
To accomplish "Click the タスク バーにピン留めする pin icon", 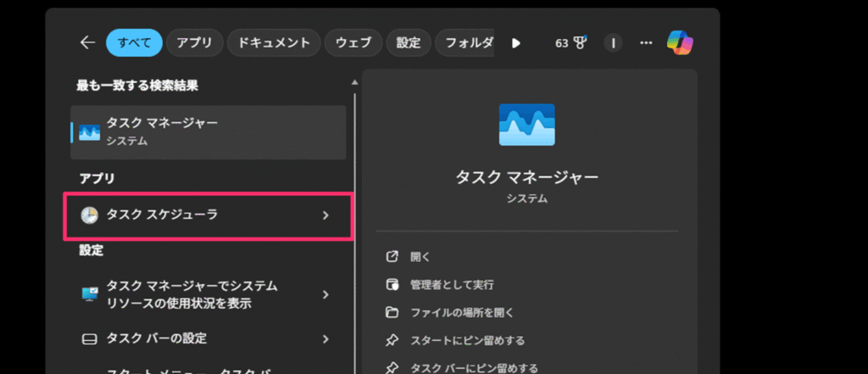I will coord(392,368).
